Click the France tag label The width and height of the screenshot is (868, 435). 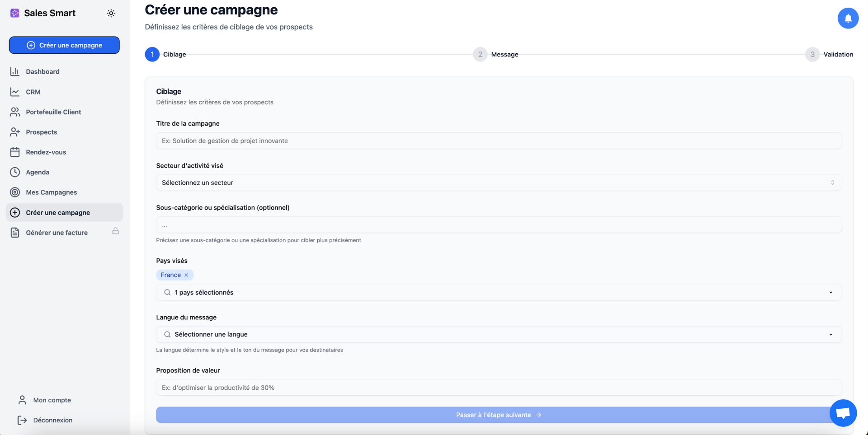pyautogui.click(x=170, y=275)
